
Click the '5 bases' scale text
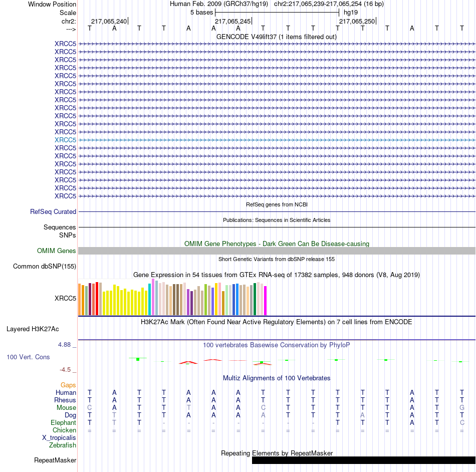click(x=201, y=13)
